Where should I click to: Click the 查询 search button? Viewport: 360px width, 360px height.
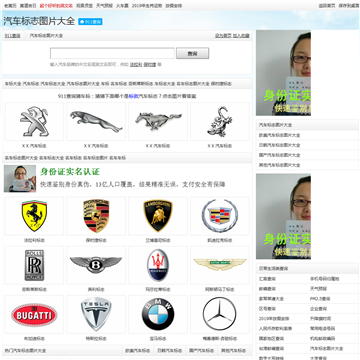(x=192, y=53)
